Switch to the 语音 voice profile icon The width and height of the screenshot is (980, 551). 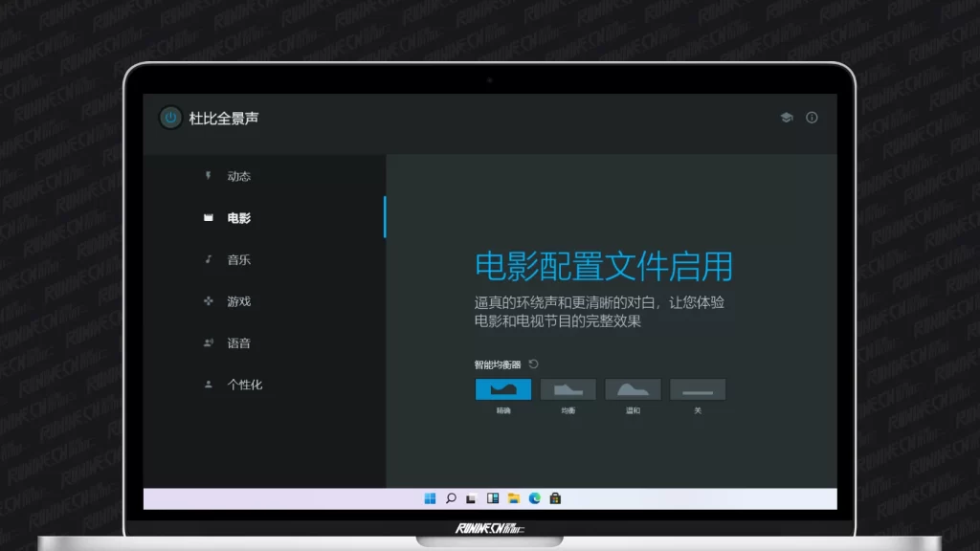tap(209, 342)
